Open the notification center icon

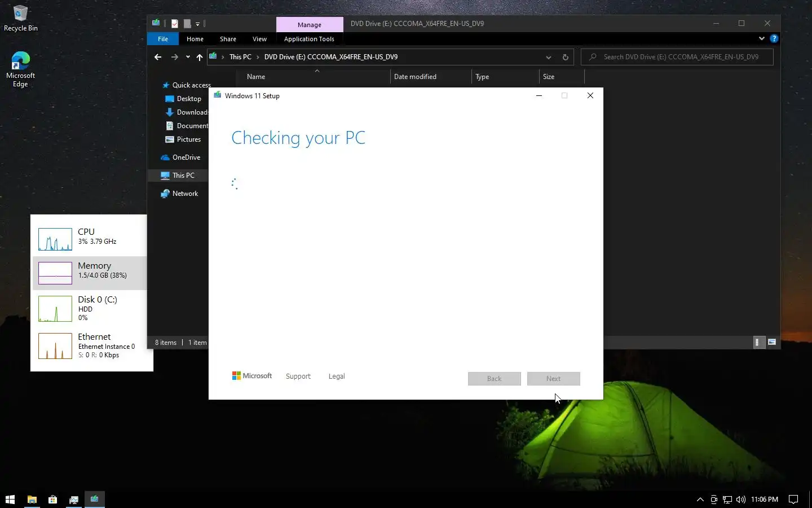[x=793, y=499]
